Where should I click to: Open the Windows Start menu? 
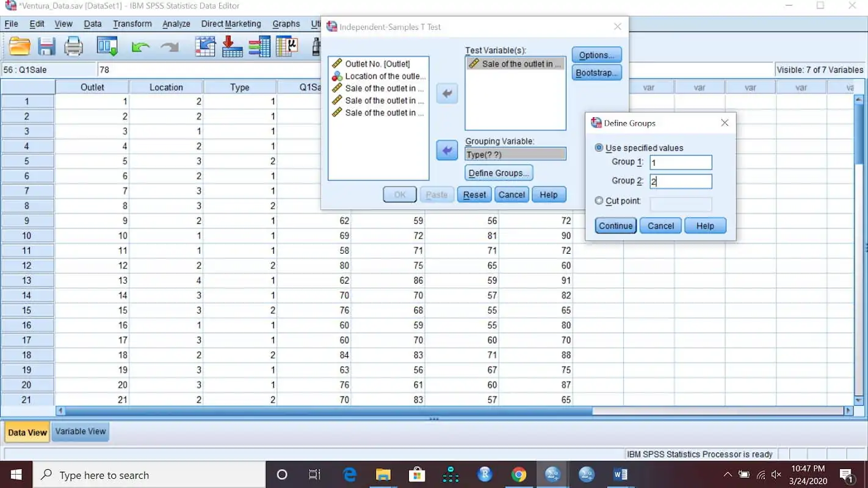click(x=16, y=475)
